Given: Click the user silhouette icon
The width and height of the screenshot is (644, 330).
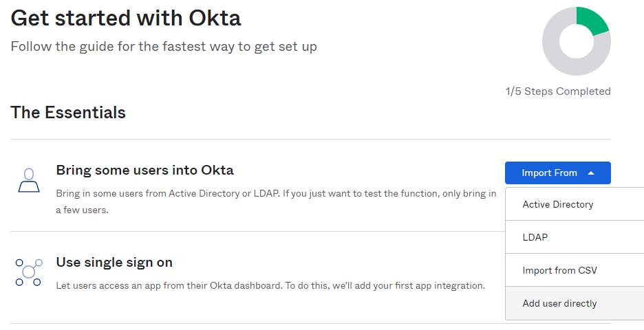Looking at the screenshot, I should 28,180.
